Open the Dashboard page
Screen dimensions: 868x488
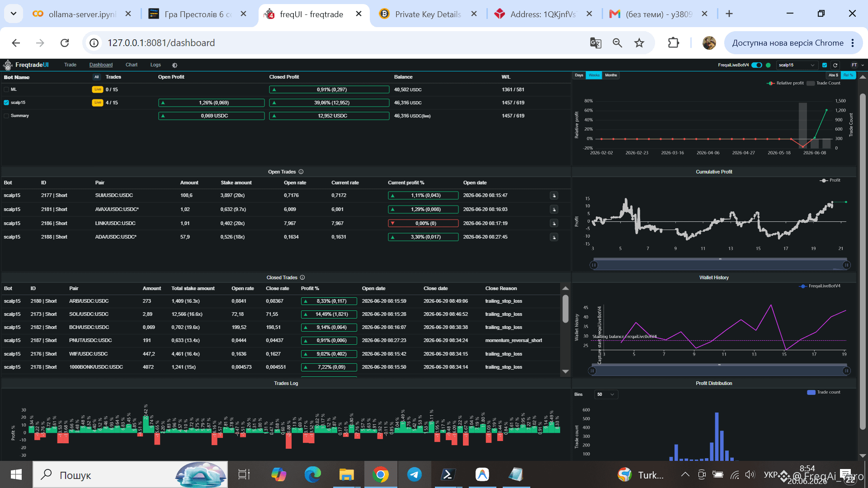101,65
